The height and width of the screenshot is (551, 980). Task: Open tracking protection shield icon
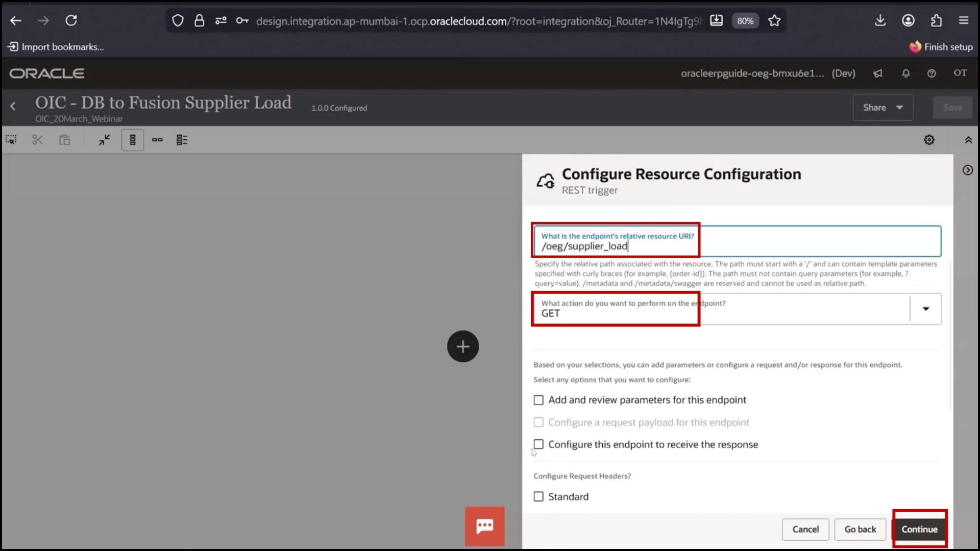click(178, 21)
